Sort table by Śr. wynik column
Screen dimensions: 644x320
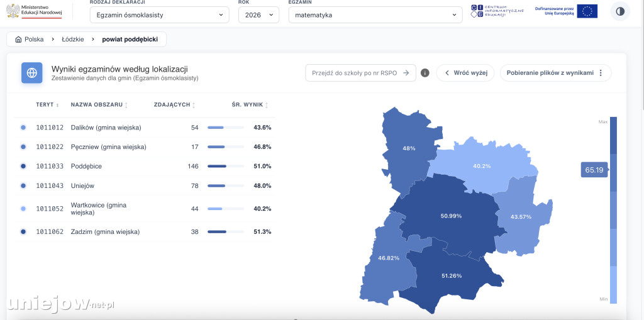tap(250, 105)
